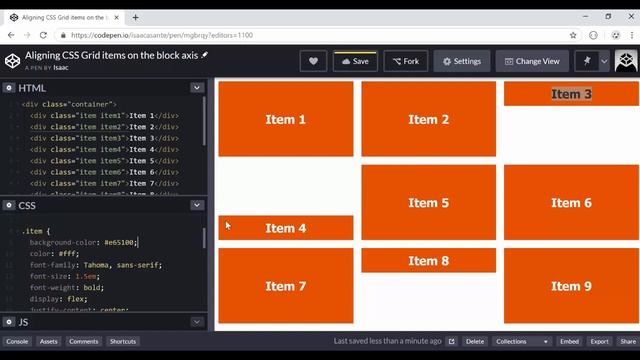Click the highlighted Item 3 text
Screen dimensions: 640x360
tap(571, 94)
